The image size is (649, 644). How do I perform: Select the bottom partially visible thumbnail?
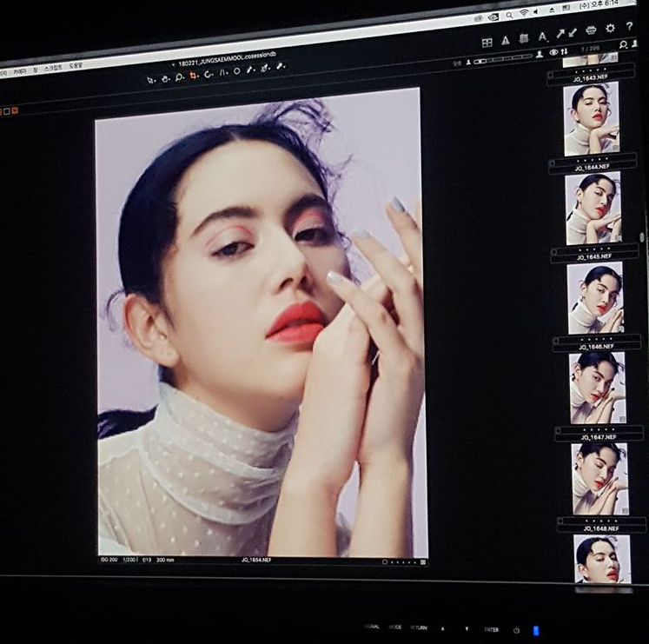[x=602, y=559]
